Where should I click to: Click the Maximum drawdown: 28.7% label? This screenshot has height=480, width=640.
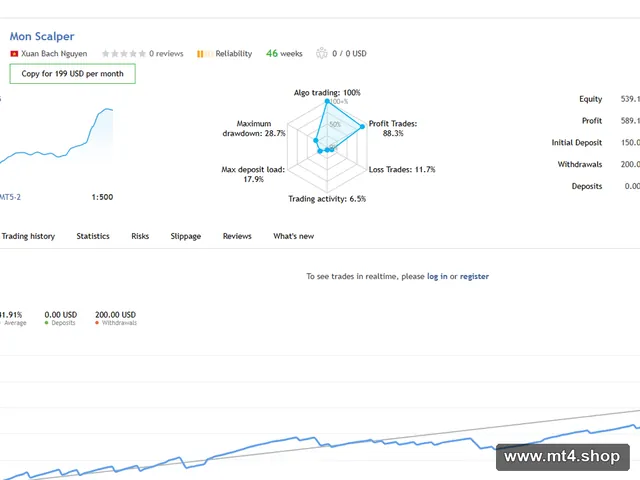(254, 128)
